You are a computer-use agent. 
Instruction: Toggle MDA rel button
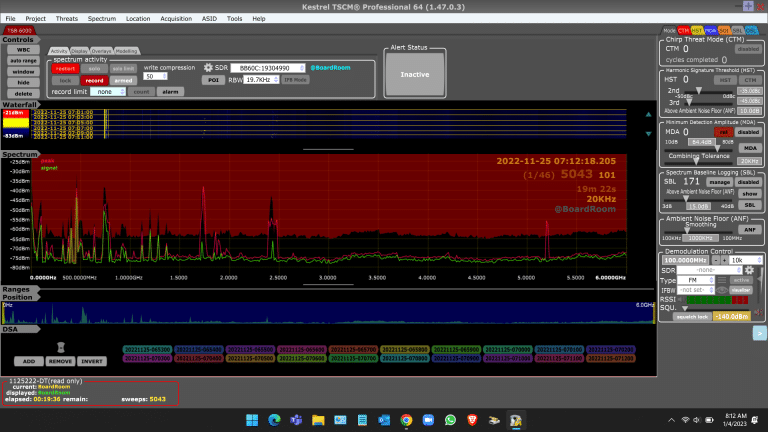click(x=723, y=132)
